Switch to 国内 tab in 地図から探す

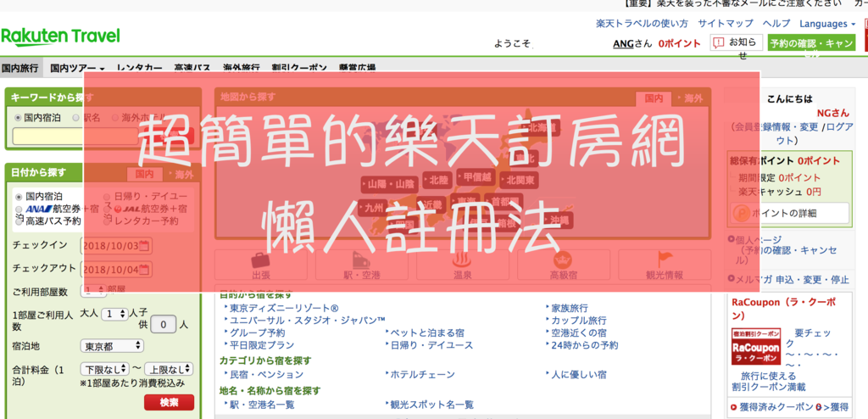(654, 98)
